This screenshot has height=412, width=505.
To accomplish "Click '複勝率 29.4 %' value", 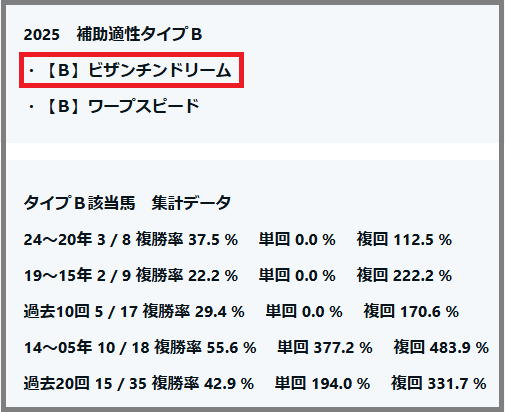I will [194, 311].
